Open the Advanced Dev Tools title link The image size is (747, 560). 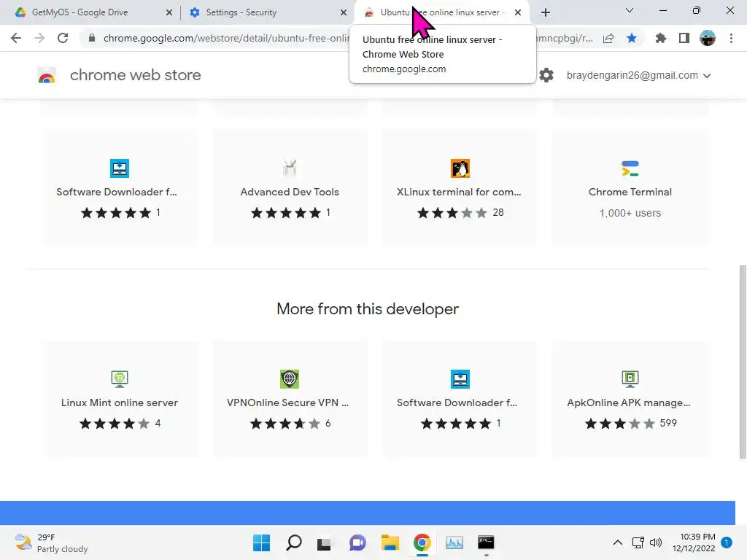(290, 192)
